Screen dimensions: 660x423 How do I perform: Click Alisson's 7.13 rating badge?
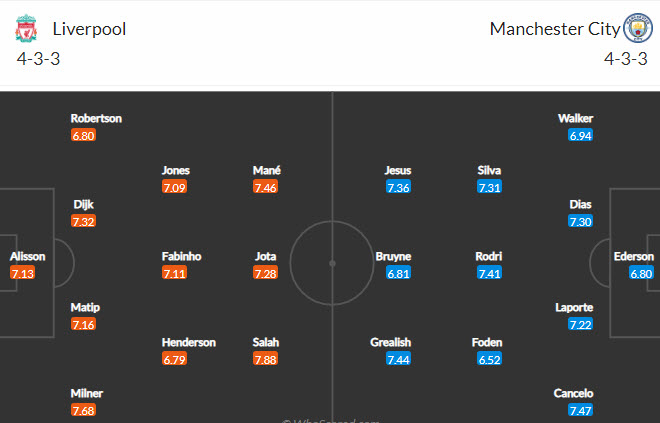pyautogui.click(x=23, y=273)
